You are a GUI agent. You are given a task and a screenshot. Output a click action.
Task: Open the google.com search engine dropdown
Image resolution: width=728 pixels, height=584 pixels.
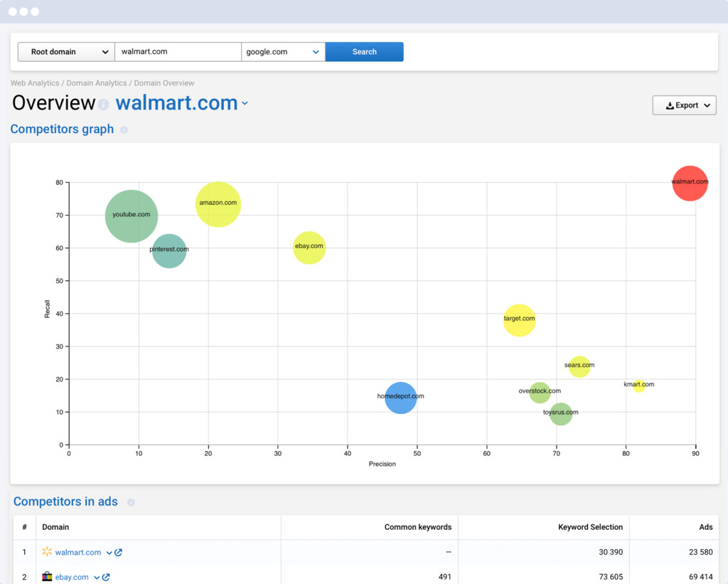coord(283,51)
